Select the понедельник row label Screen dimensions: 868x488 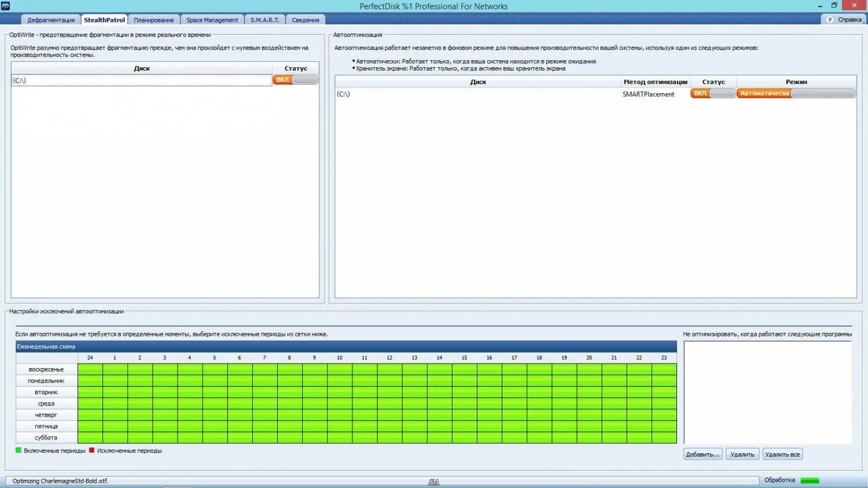click(46, 381)
